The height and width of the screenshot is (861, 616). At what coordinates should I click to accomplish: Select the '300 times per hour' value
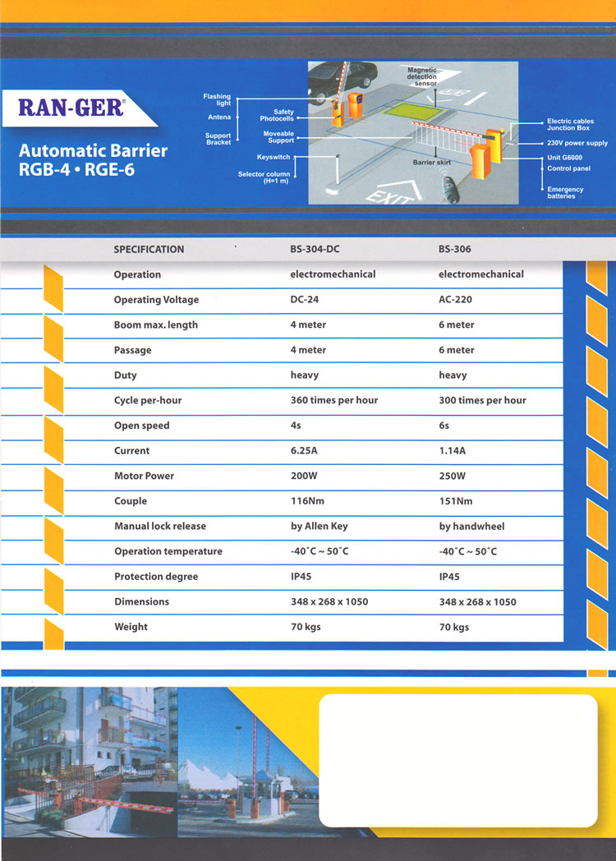click(x=483, y=400)
